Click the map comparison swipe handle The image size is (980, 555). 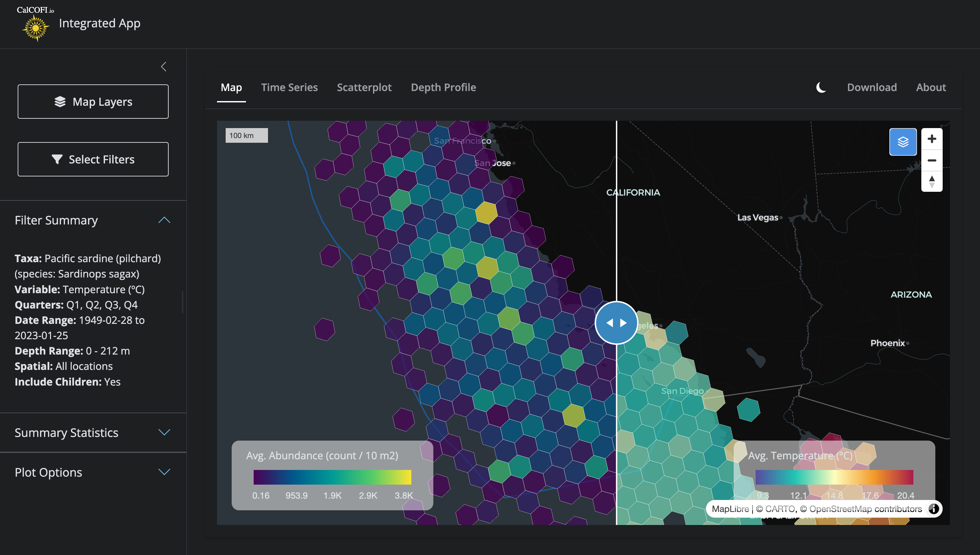[x=616, y=323]
